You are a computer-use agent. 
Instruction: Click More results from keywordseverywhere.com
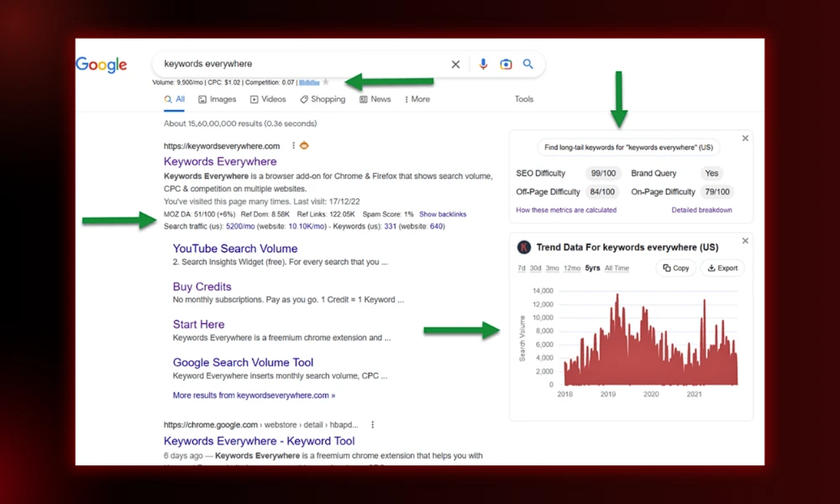tap(254, 396)
